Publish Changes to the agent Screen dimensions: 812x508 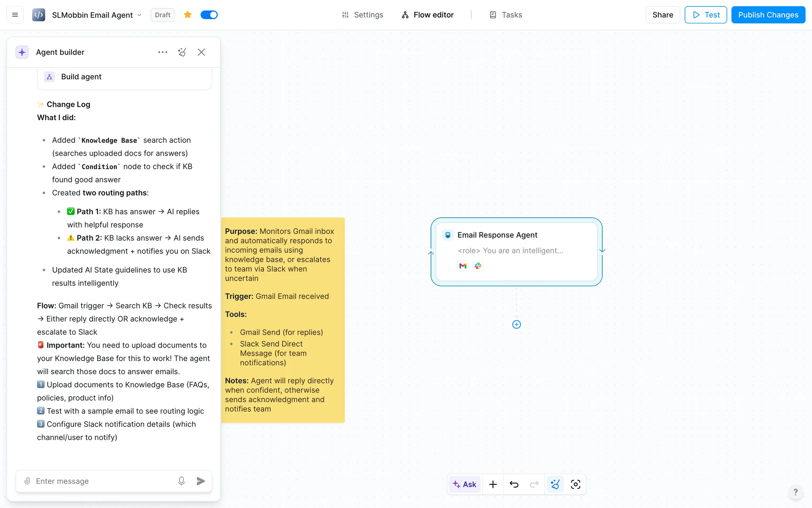(x=768, y=15)
